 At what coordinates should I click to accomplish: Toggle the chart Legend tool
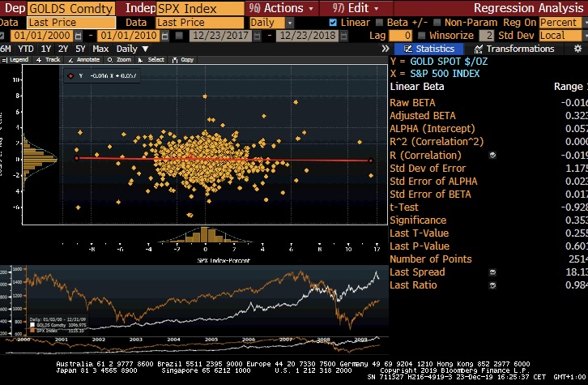[x=15, y=60]
